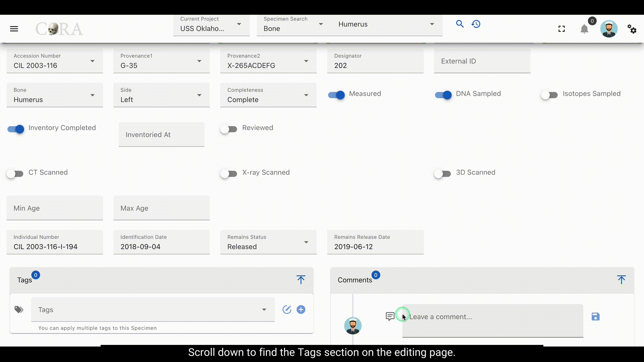This screenshot has width=644, height=362.
Task: Click the tags hint text about multiple tags
Action: click(97, 328)
